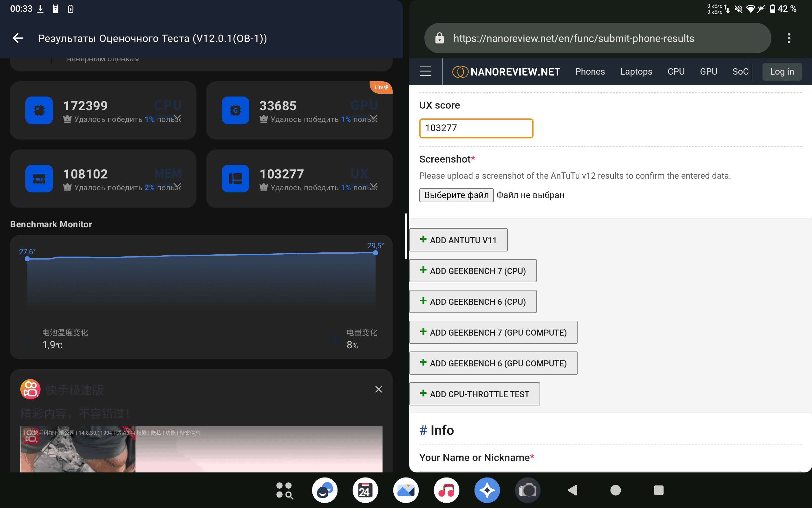
Task: Tap the 27,6° start point on chart
Action: coord(27,259)
